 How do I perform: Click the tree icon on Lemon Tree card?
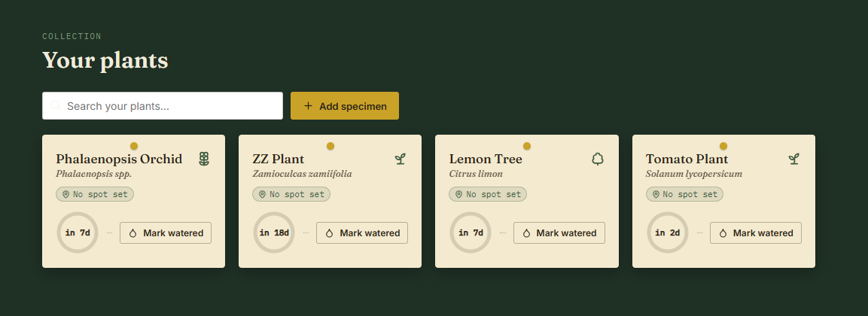597,160
